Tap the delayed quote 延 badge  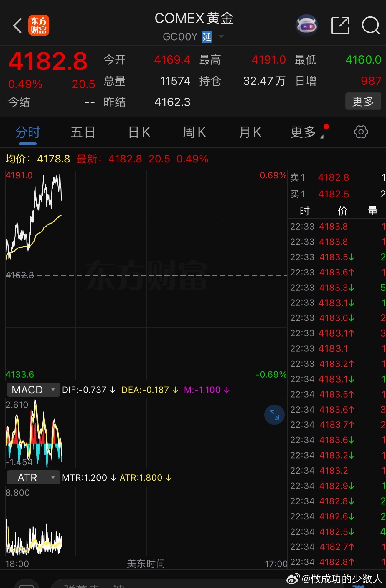point(207,37)
